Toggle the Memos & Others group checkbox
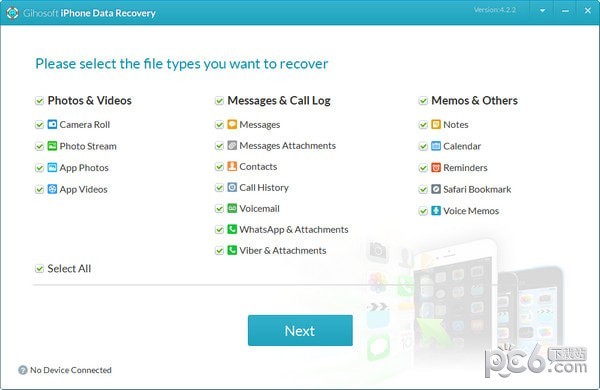The height and width of the screenshot is (390, 600). [423, 101]
